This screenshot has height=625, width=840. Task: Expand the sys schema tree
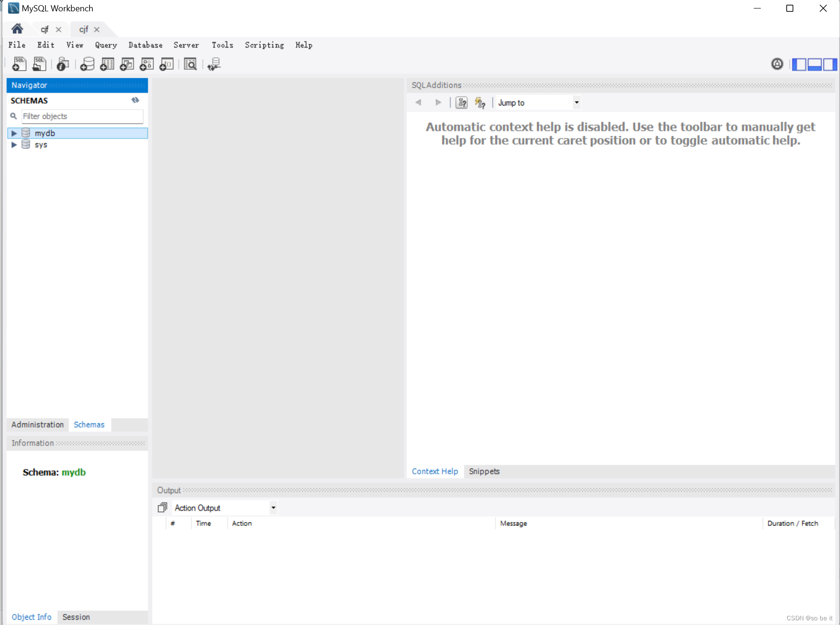14,145
